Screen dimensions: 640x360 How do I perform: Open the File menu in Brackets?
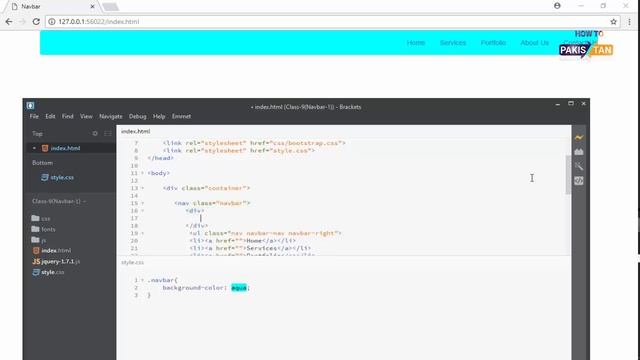point(34,116)
